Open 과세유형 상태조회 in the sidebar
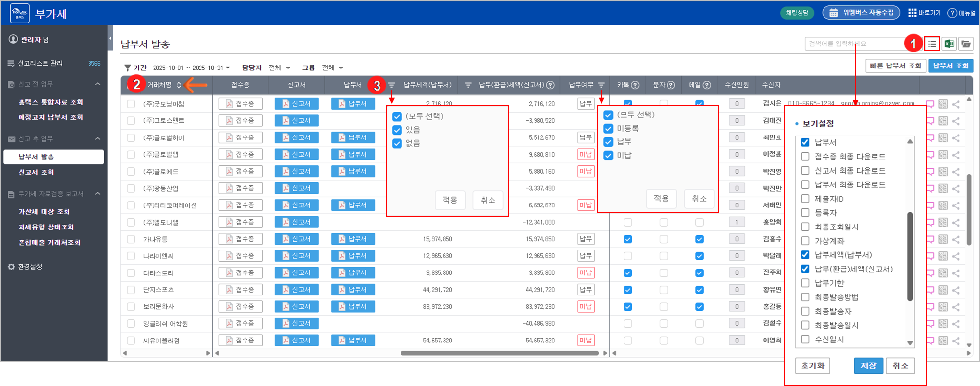980x386 pixels. (46, 227)
